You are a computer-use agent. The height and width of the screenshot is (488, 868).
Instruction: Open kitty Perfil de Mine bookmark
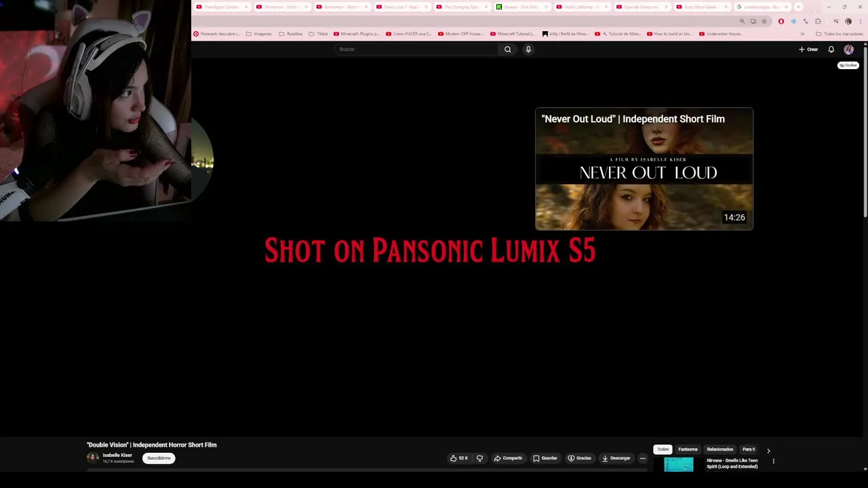[x=565, y=34]
